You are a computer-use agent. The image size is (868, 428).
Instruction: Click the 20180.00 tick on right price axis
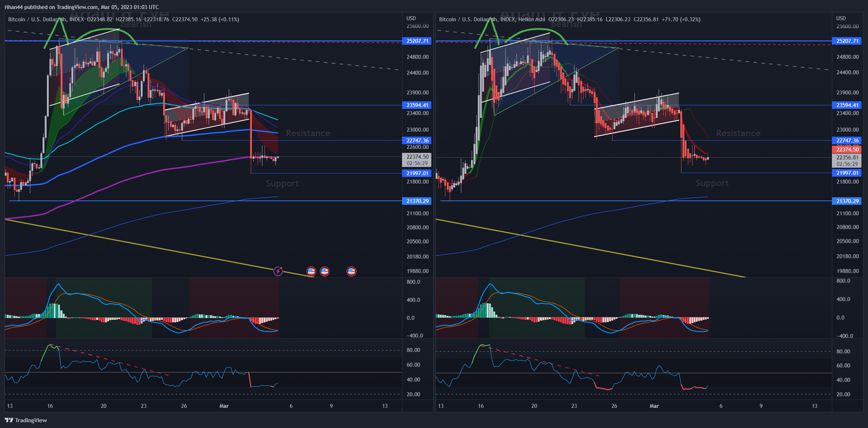click(x=847, y=256)
